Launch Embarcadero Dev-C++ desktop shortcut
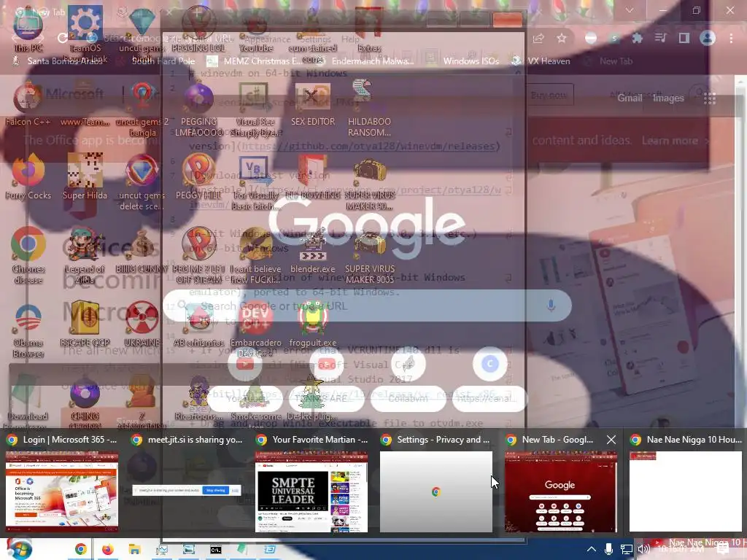The width and height of the screenshot is (747, 560). click(x=255, y=329)
